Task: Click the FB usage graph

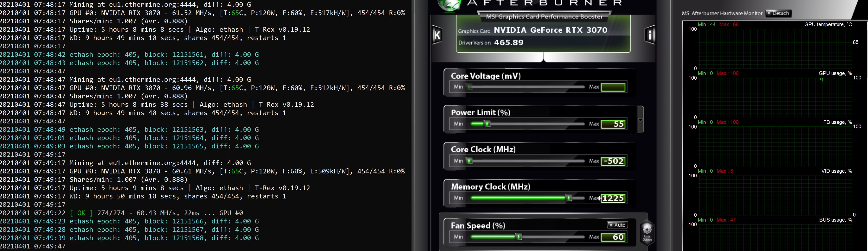Action: pos(774,146)
